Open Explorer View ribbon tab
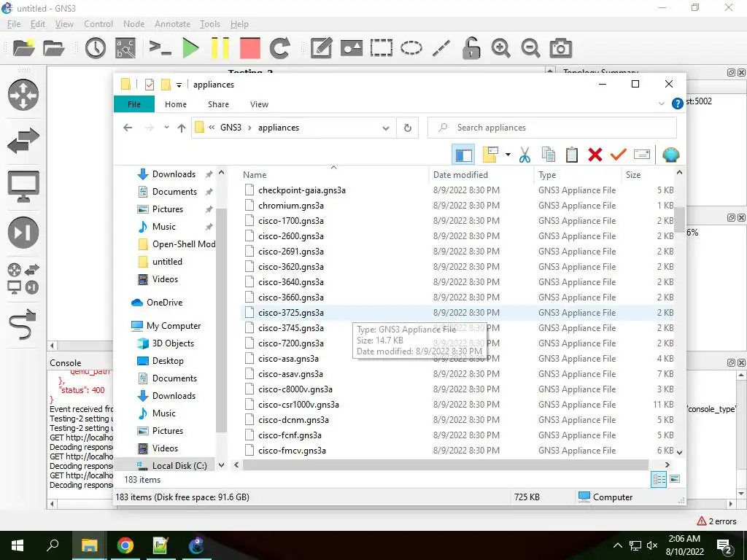Viewport: 747px width, 560px height. (x=259, y=104)
